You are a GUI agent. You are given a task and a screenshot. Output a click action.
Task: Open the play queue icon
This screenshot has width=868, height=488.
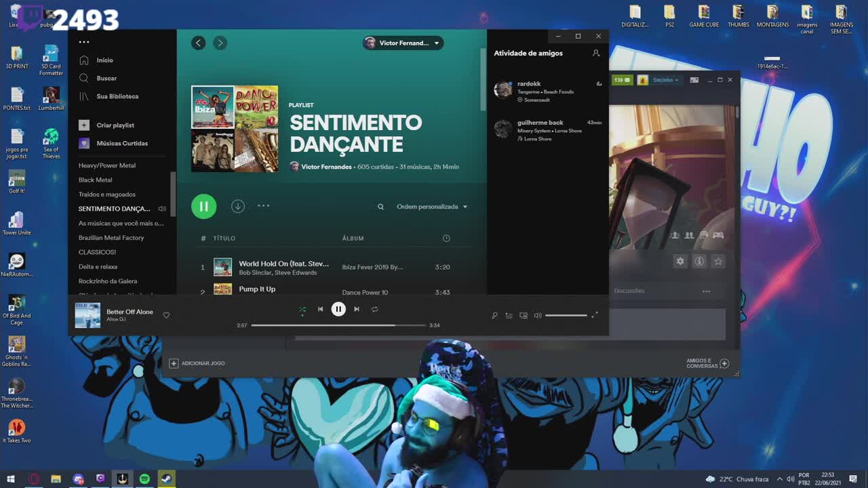tap(509, 315)
